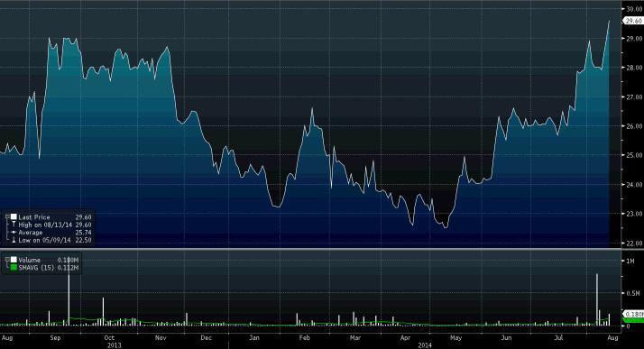The image size is (644, 349).
Task: Select the 'Volume' legend label
Action: point(29,260)
